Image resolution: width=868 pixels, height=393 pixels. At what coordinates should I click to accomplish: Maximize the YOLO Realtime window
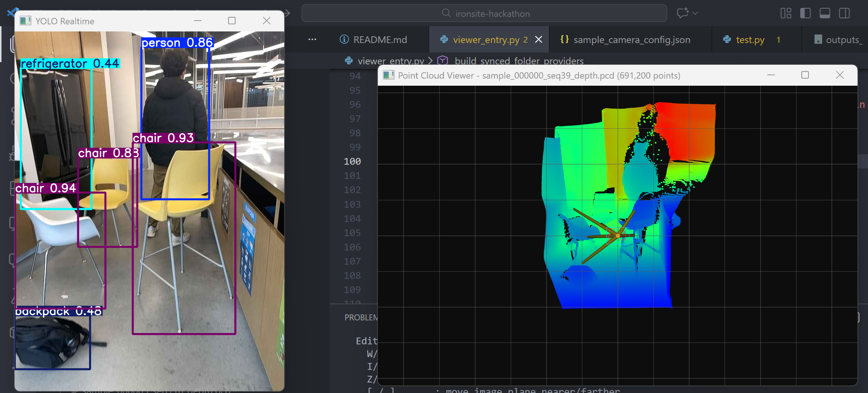(232, 21)
